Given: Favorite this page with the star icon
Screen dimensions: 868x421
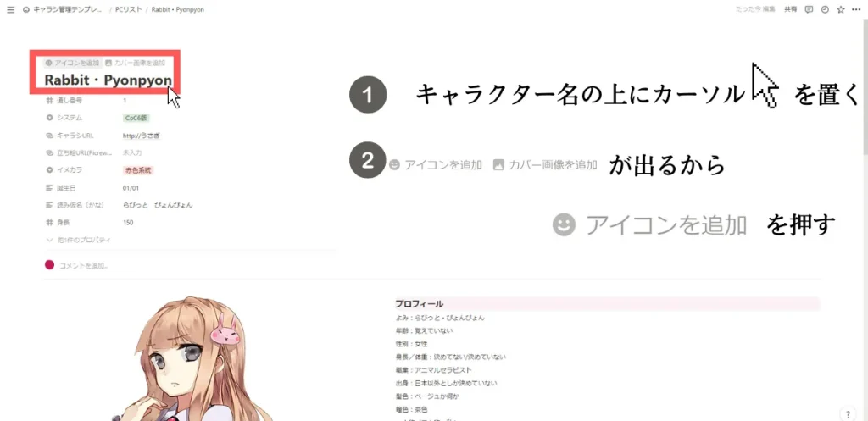Looking at the screenshot, I should pyautogui.click(x=841, y=10).
